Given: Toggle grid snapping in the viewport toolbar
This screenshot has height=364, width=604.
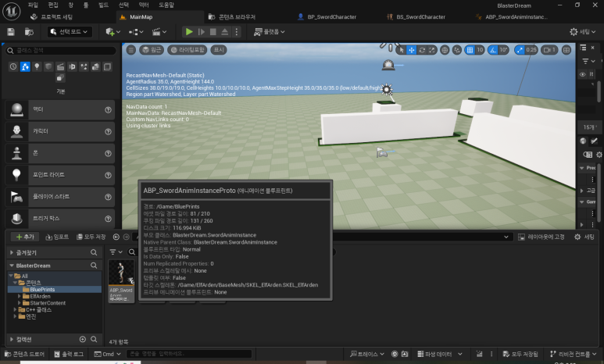Looking at the screenshot, I should point(470,50).
